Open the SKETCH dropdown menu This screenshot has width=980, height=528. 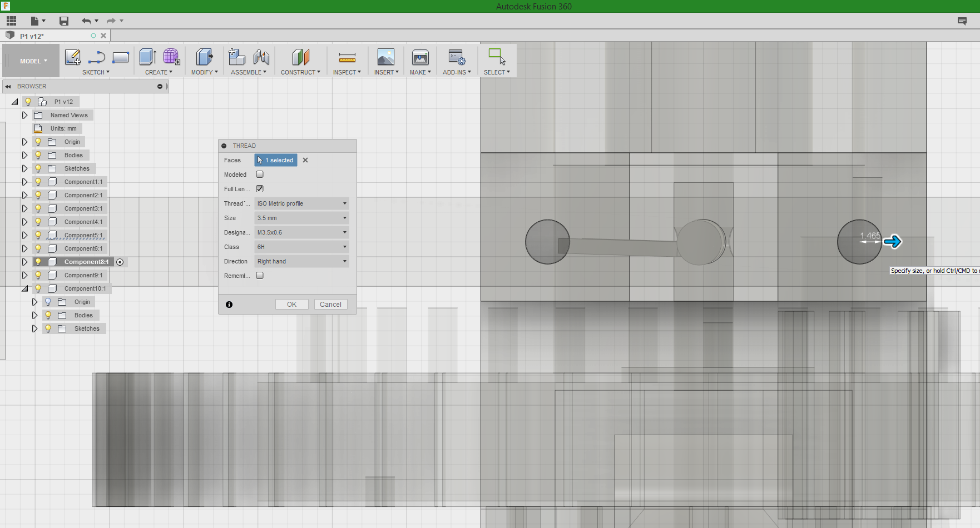tap(96, 72)
